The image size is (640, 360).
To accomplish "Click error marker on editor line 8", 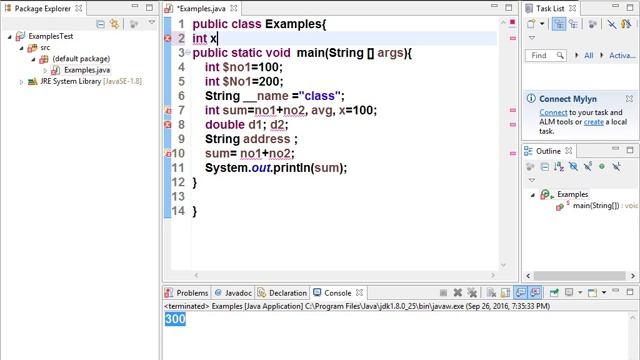I will coord(167,124).
